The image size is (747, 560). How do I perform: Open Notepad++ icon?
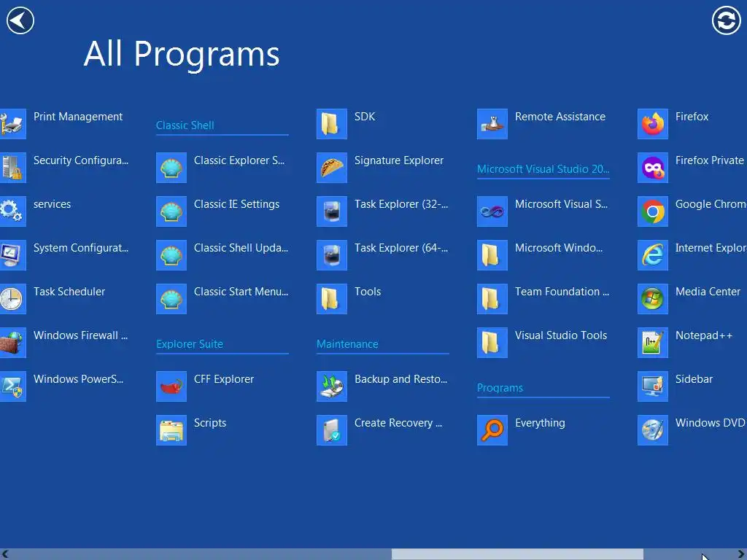[x=653, y=343]
